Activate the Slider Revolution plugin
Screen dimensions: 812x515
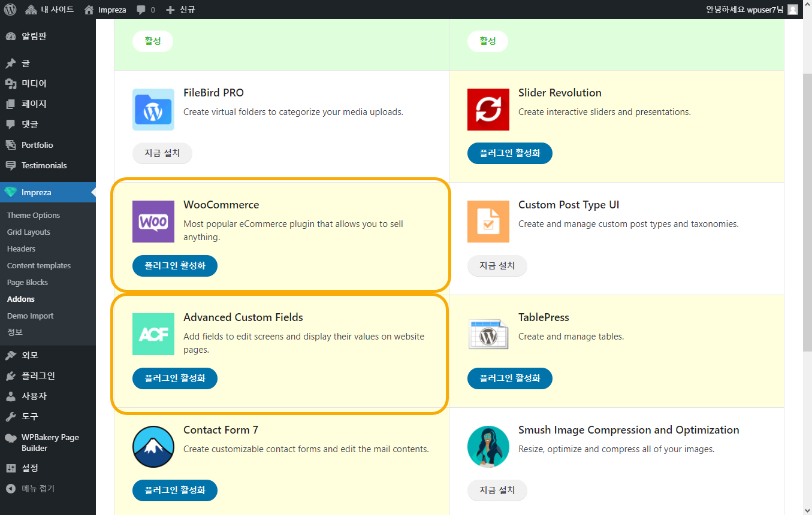[x=510, y=153]
